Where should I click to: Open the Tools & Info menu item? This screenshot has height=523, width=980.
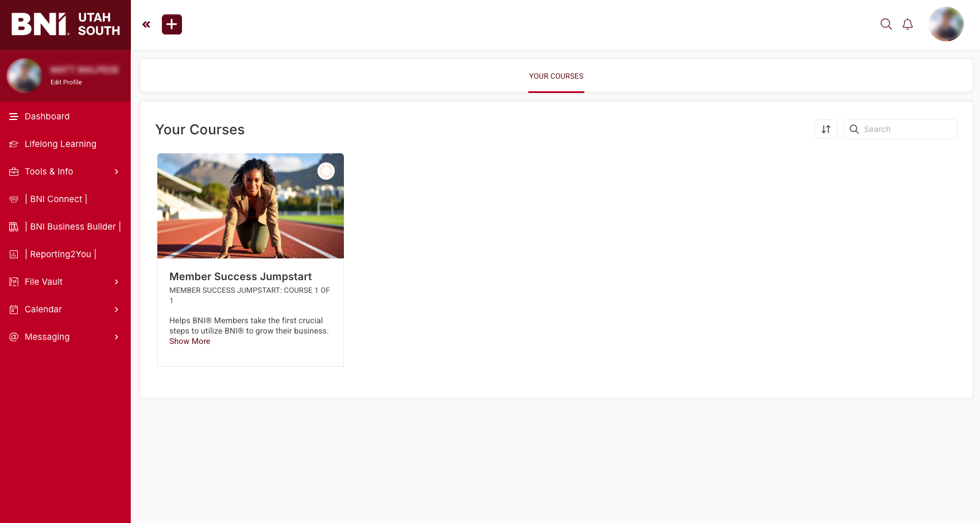pyautogui.click(x=49, y=172)
